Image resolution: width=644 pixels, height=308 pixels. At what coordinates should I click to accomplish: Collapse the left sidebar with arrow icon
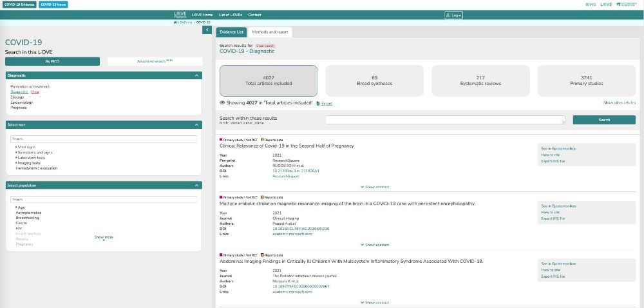click(207, 30)
